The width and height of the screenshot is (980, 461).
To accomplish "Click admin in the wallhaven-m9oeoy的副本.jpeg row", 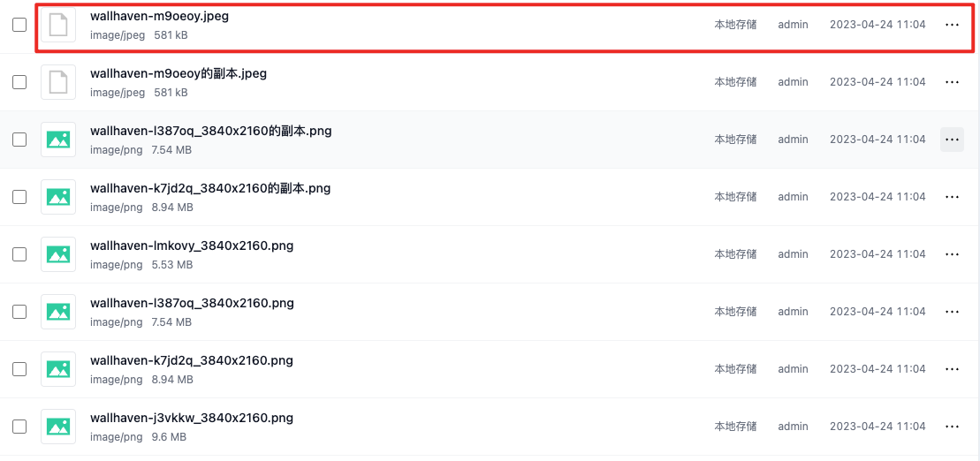I will click(x=794, y=82).
